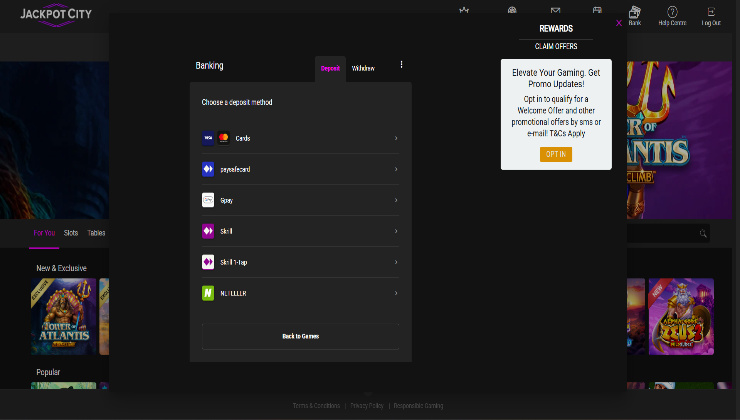Click the 'Choose a deposit method' text
The height and width of the screenshot is (420, 740).
point(237,102)
